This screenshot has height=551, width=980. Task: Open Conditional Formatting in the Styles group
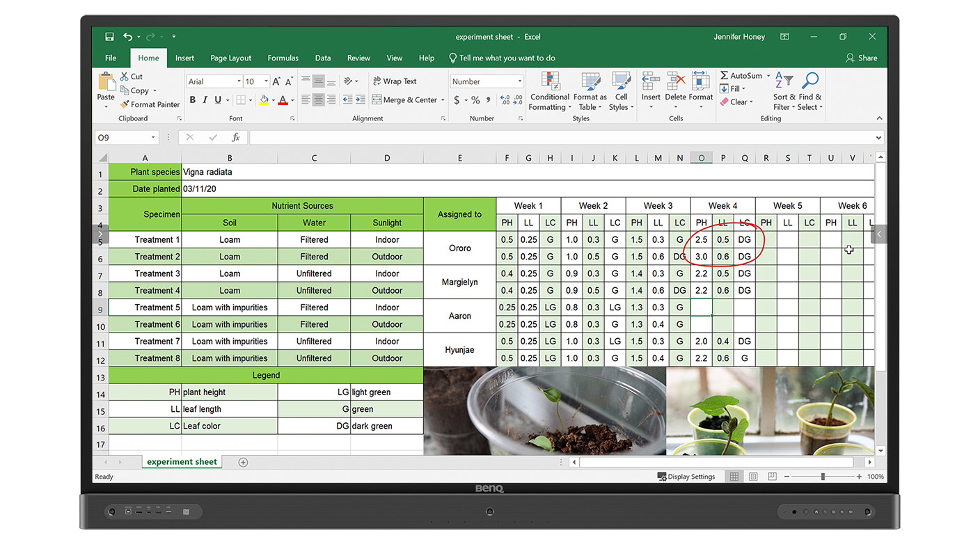pos(549,91)
